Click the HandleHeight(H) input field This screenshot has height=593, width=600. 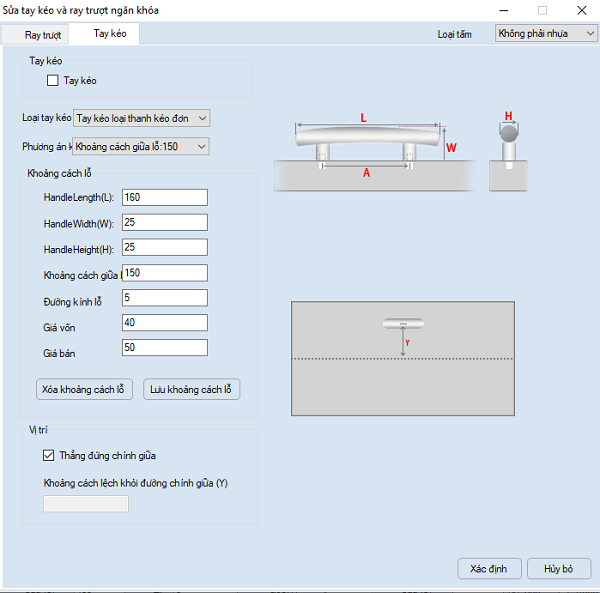click(164, 247)
